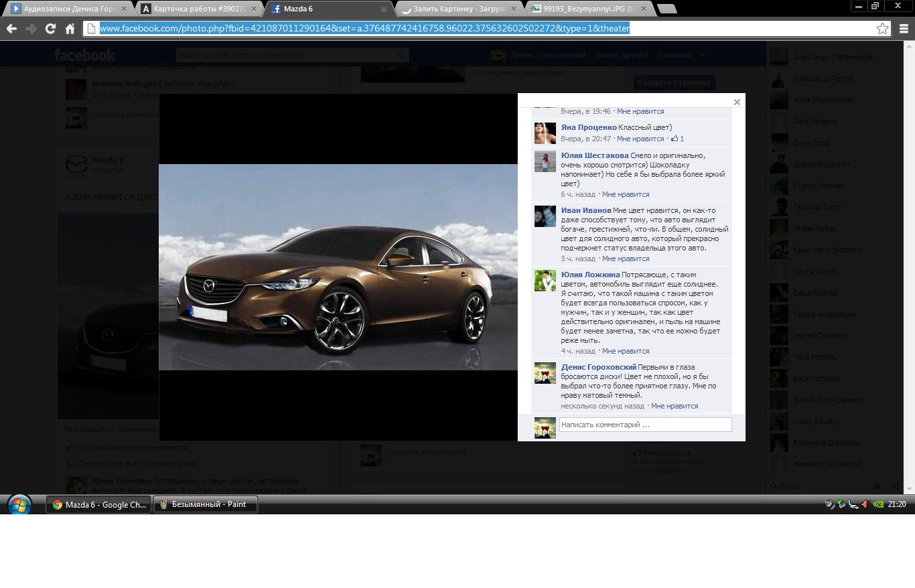Like Денис Гороховский's comment
Viewport: 915px width, 588px height.
click(x=675, y=406)
